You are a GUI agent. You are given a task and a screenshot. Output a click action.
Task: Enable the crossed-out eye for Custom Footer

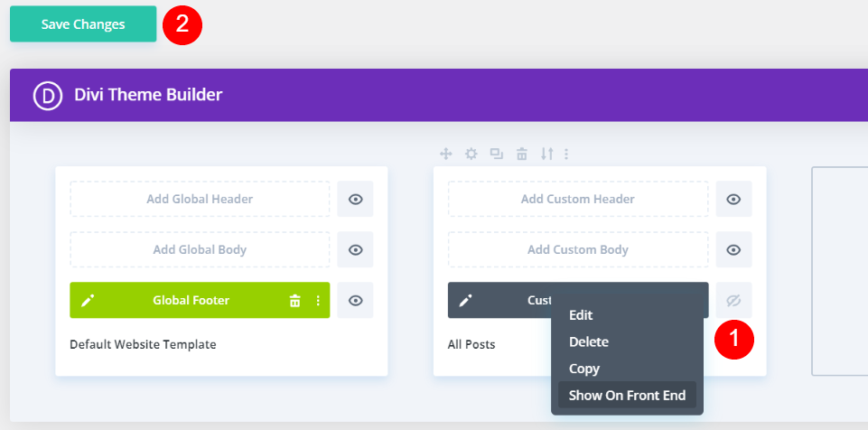tap(734, 300)
